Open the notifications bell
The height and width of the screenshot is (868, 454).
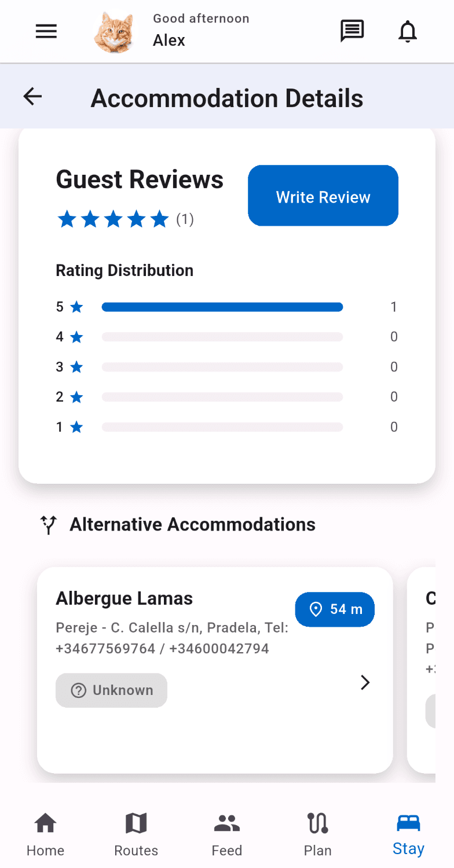408,31
